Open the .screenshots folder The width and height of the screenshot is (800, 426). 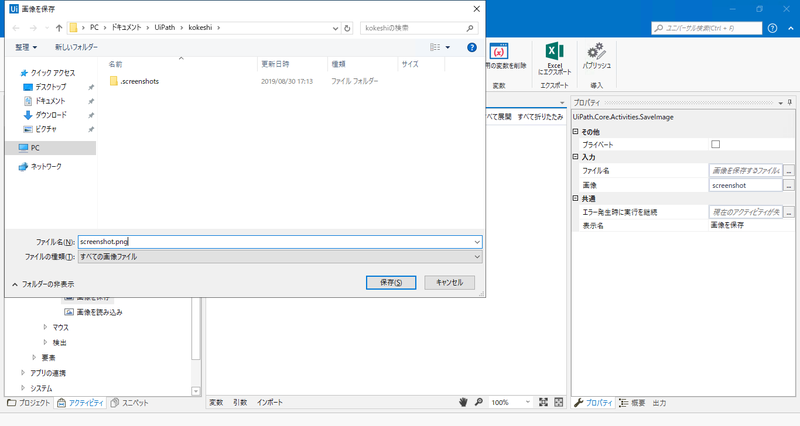pyautogui.click(x=134, y=81)
